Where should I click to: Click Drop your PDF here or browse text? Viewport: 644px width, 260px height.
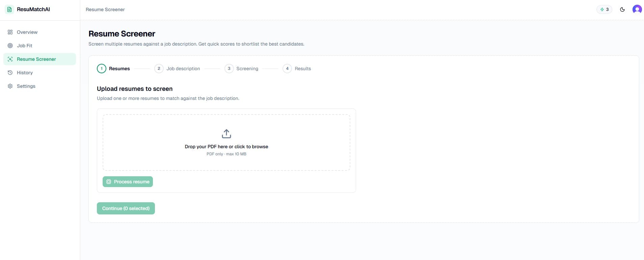226,147
